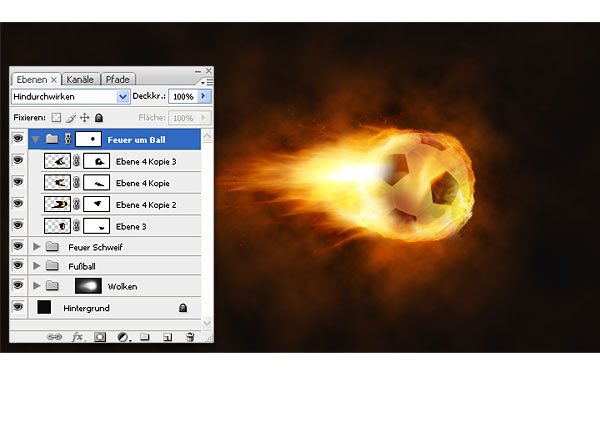Hide the Fußball group
The width and height of the screenshot is (600, 427).
point(18,265)
